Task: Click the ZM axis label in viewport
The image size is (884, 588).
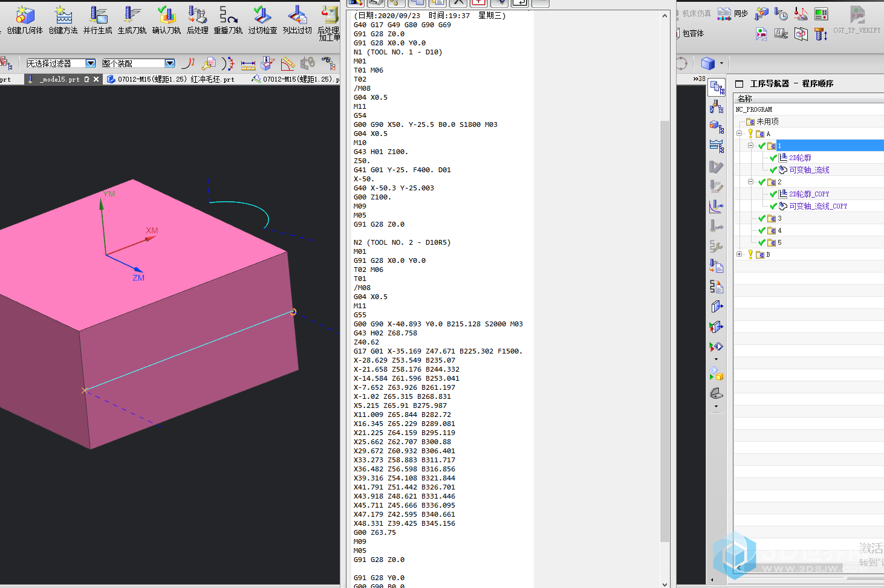Action: point(138,278)
